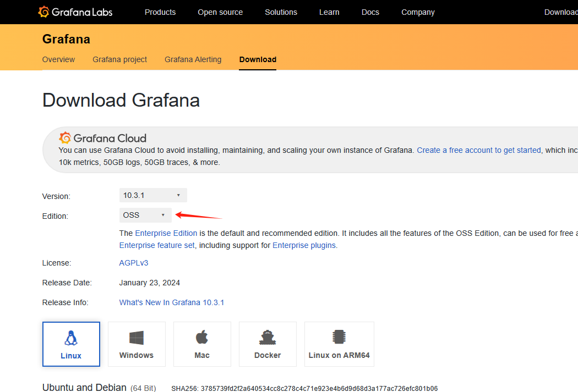Image resolution: width=578 pixels, height=392 pixels.
Task: Choose the Windows platform icon
Action: 137,338
